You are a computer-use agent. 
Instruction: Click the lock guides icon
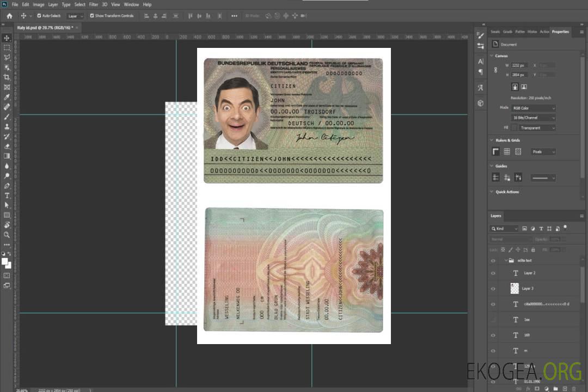[x=507, y=177]
